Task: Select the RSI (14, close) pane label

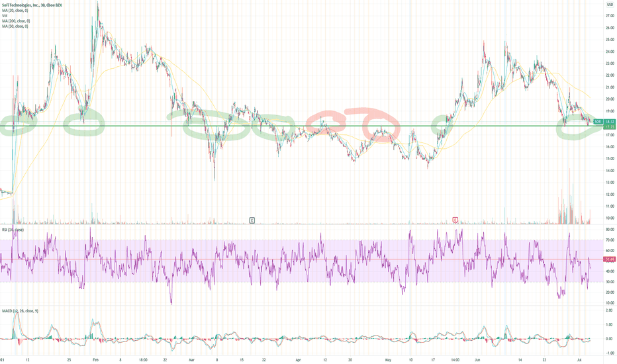Action: [13, 230]
